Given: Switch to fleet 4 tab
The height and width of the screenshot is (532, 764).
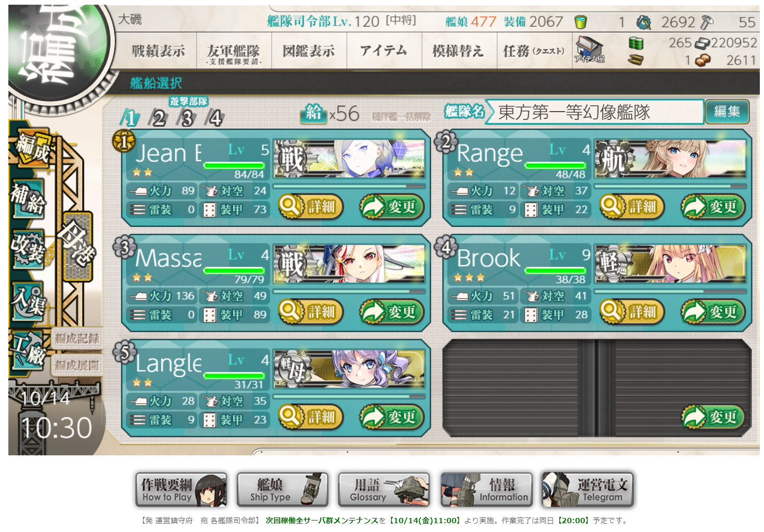Looking at the screenshot, I should (214, 118).
